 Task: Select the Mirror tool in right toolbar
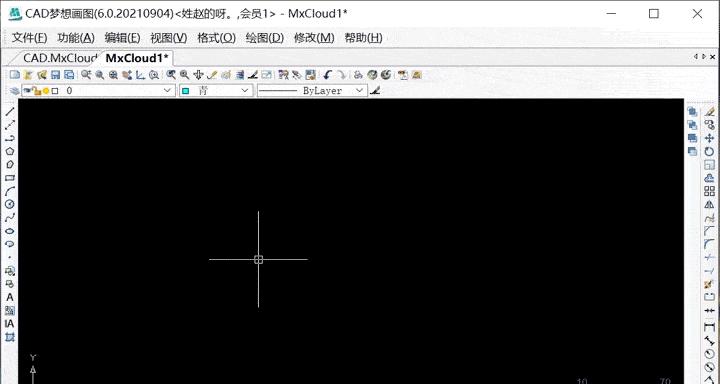pyautogui.click(x=709, y=204)
